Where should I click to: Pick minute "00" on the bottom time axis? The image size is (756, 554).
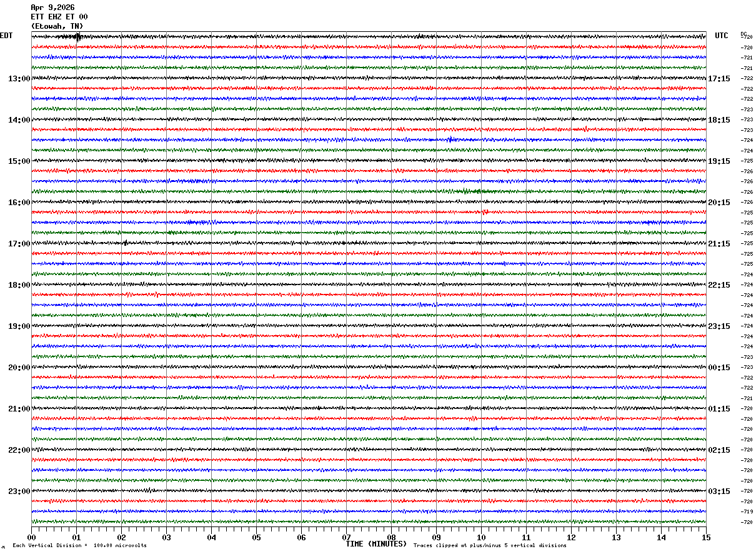31,537
